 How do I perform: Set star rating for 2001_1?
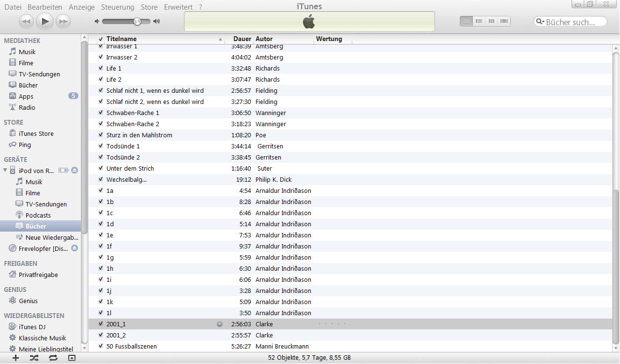[332, 324]
